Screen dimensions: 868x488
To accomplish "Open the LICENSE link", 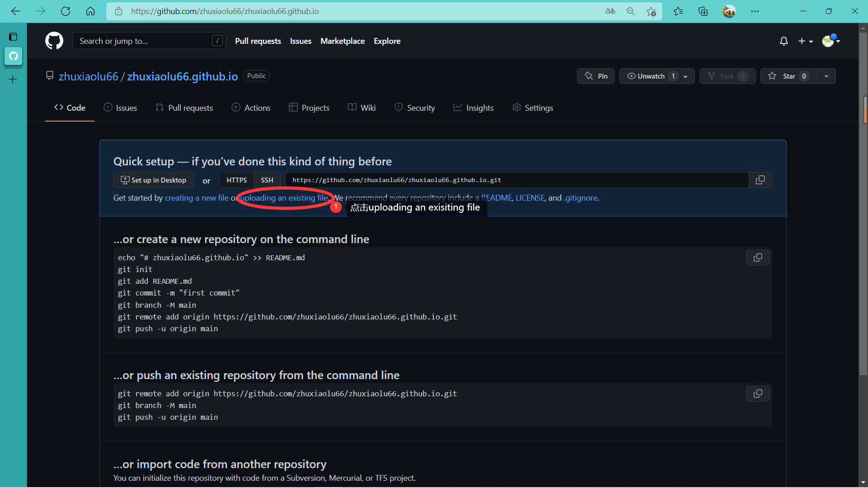I will point(530,198).
